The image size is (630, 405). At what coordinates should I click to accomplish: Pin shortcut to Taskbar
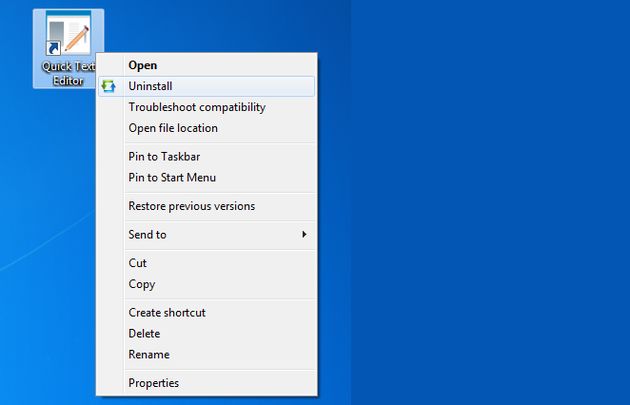[206, 157]
